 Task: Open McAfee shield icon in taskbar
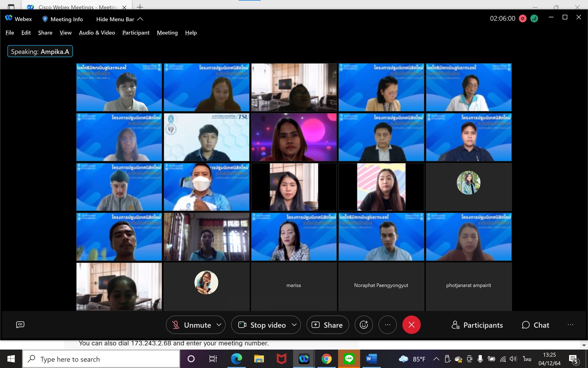tap(281, 359)
